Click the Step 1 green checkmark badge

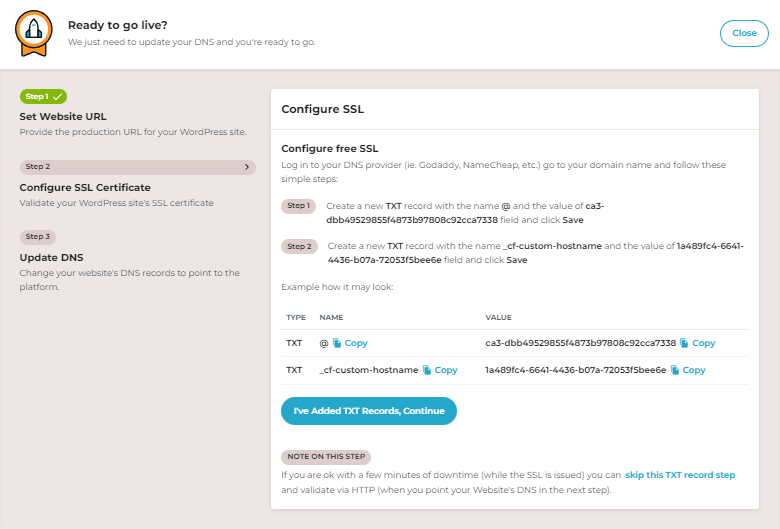coord(43,97)
